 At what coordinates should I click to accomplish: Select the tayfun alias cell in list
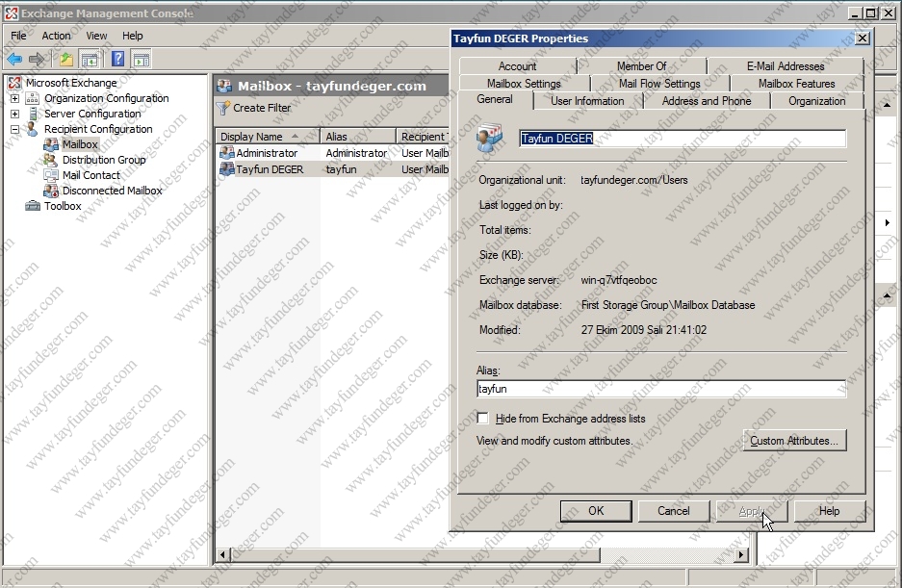point(341,169)
